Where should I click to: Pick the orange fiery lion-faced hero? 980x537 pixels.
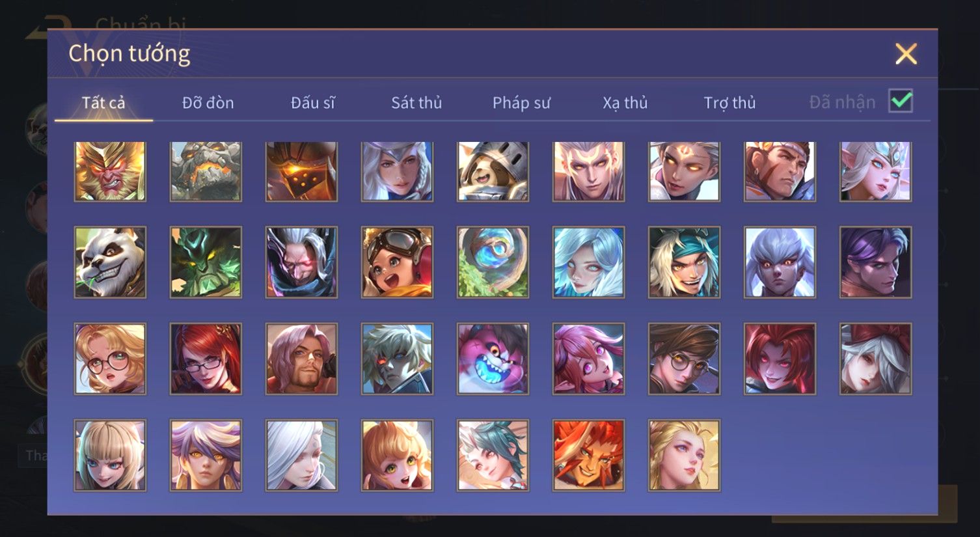click(588, 455)
